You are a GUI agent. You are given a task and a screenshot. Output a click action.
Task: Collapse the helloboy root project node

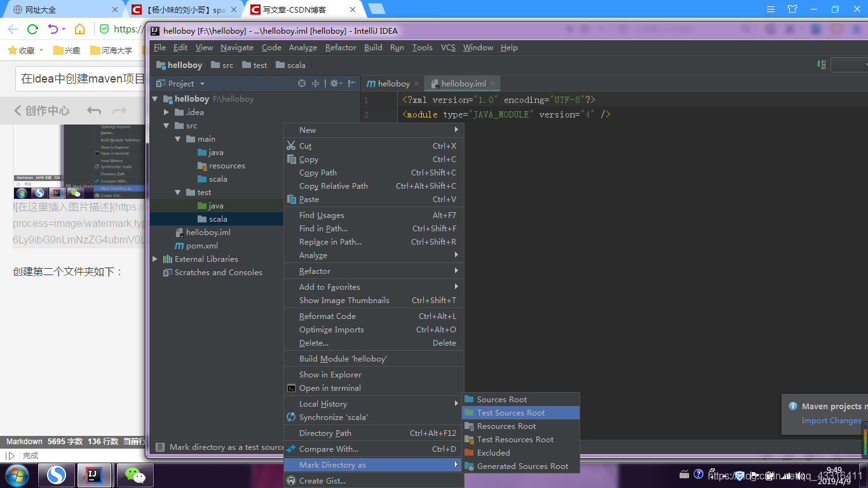(x=154, y=99)
